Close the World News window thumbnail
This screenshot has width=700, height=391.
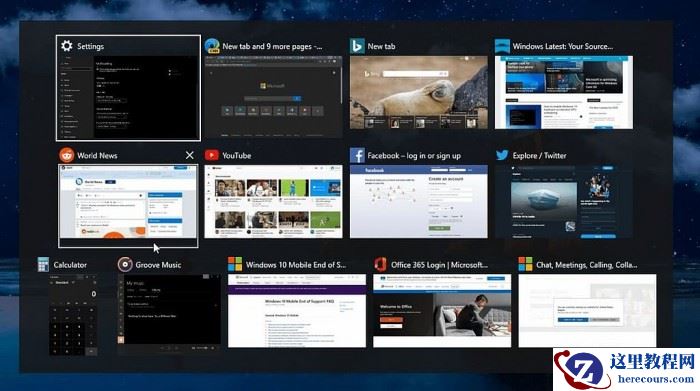tap(190, 155)
